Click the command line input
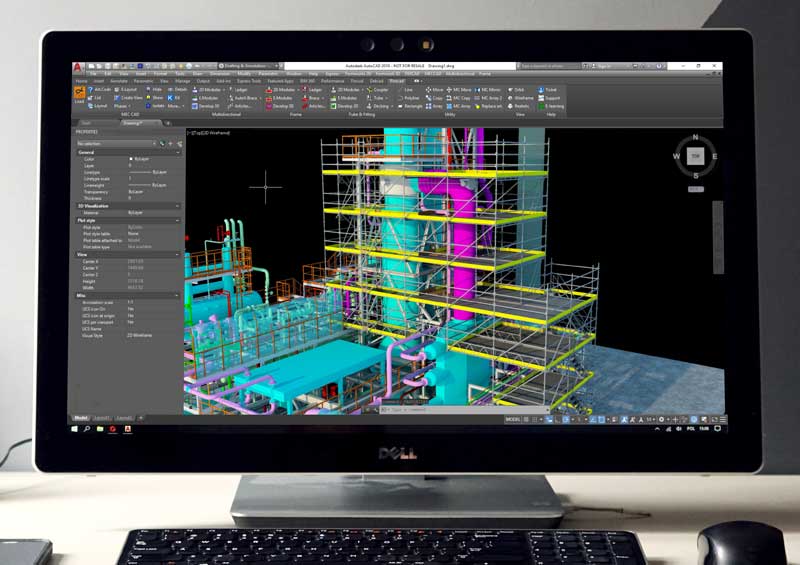The height and width of the screenshot is (565, 800). point(465,409)
